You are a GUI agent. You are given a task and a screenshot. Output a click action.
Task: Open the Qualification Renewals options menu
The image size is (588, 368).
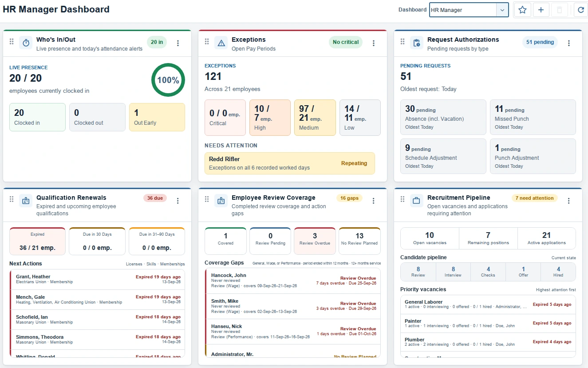tap(178, 201)
